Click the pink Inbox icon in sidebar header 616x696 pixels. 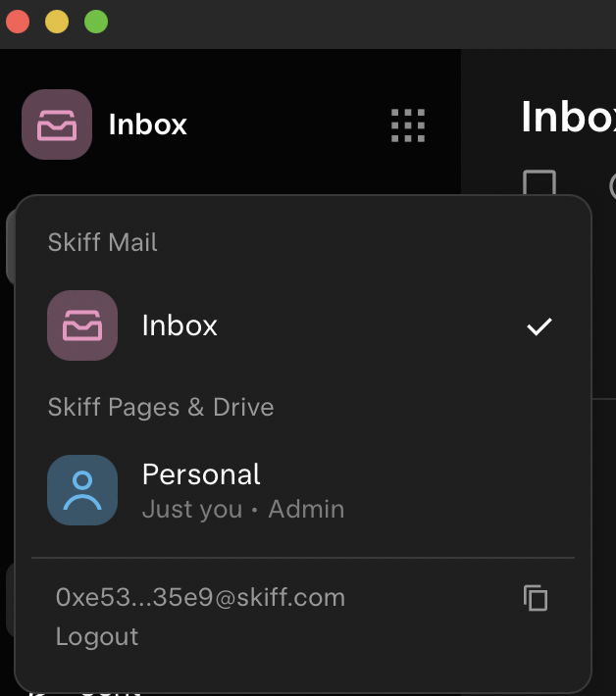pos(57,124)
